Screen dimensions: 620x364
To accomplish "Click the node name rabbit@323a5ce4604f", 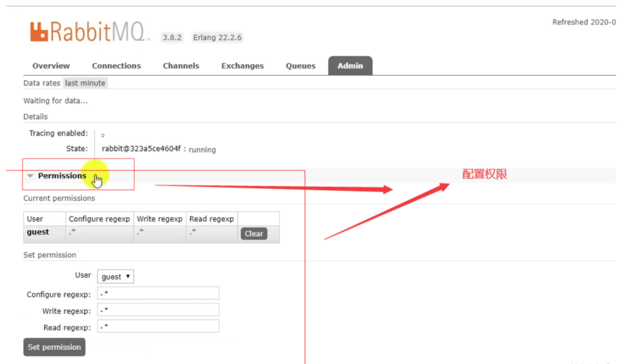I will pos(141,149).
